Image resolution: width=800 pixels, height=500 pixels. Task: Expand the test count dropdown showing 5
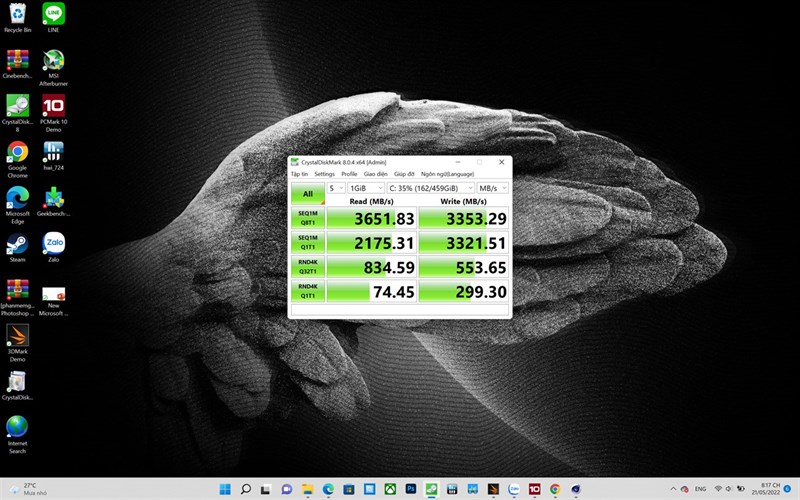336,188
